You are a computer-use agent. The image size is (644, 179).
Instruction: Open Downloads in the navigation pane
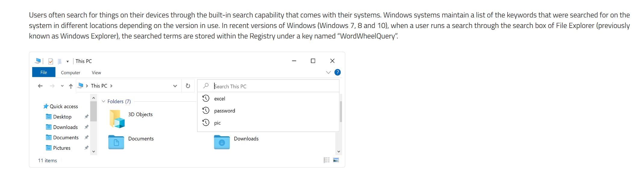point(62,127)
